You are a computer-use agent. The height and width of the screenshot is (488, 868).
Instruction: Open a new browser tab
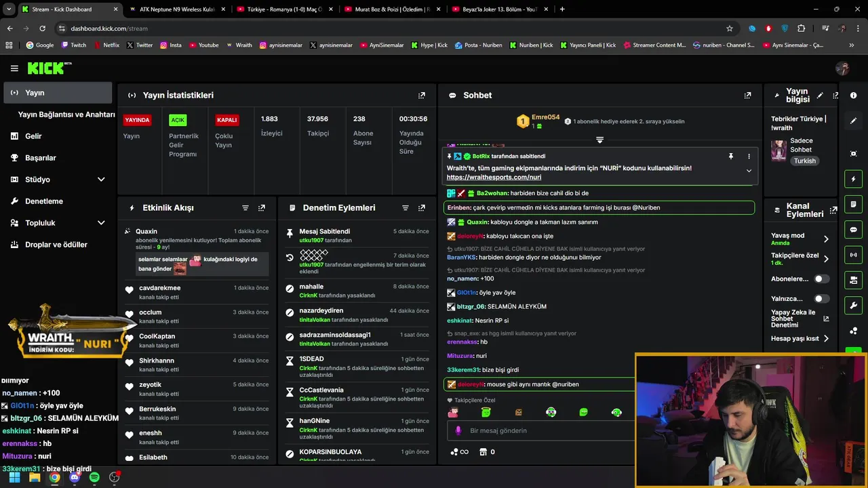click(x=562, y=9)
